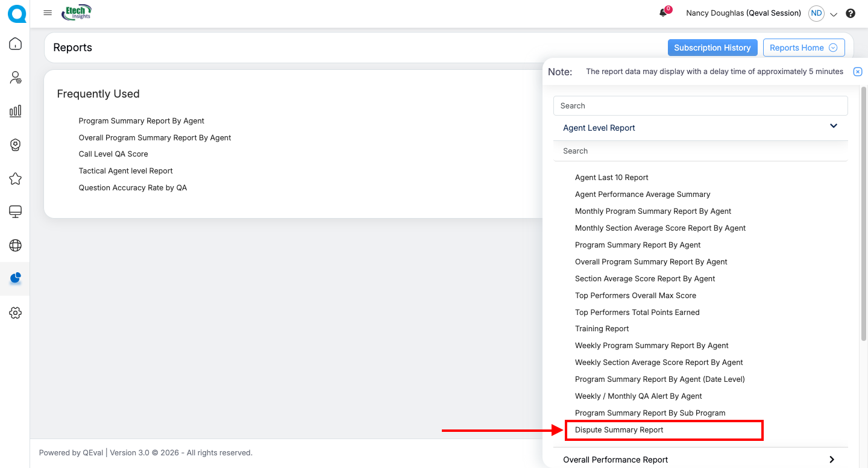Viewport: 868px width, 468px height.
Task: Open the Dispute Summary Report
Action: [x=619, y=430]
